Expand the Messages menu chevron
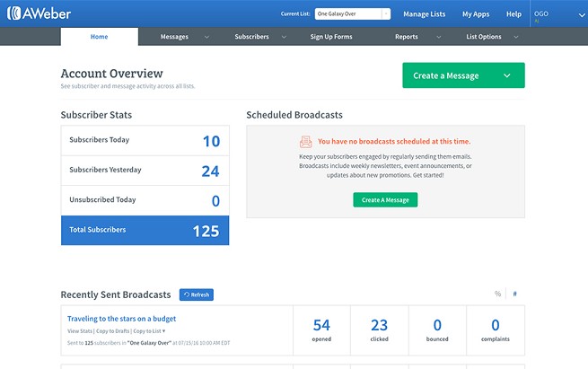 [206, 37]
